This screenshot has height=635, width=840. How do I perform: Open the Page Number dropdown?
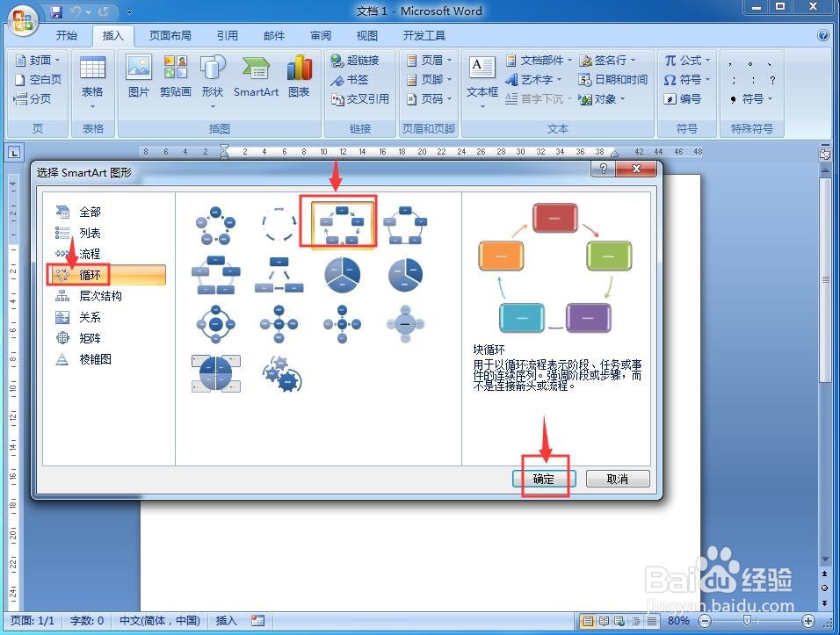[x=429, y=99]
